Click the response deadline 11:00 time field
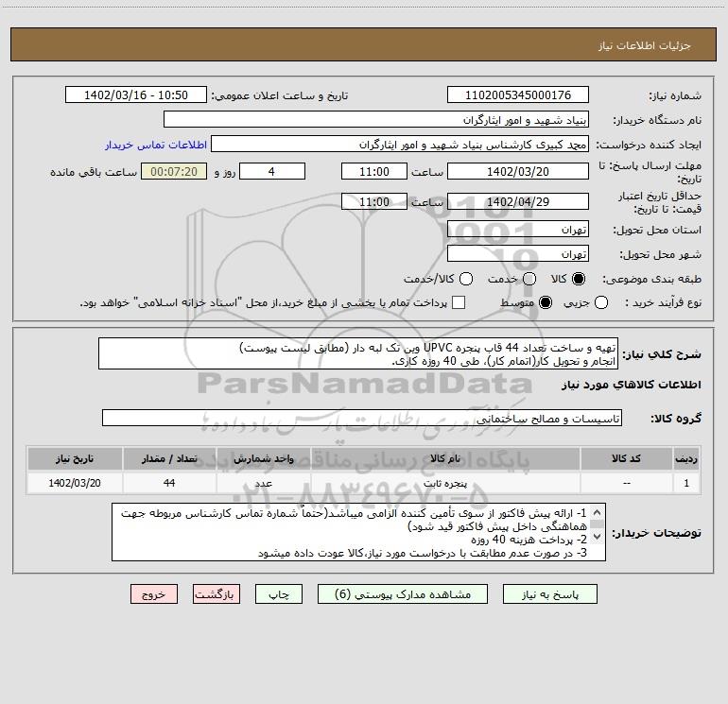The image size is (728, 704). (x=374, y=171)
